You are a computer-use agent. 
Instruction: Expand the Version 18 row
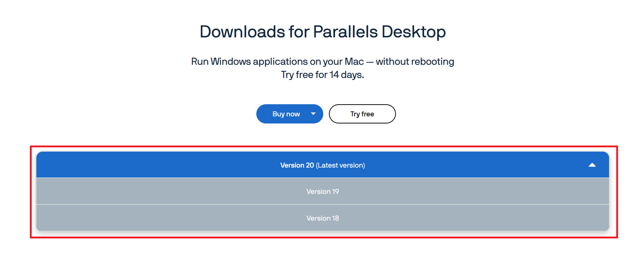pyautogui.click(x=322, y=218)
